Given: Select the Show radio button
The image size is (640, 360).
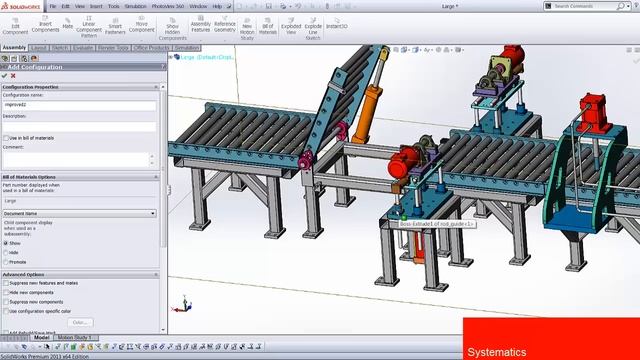Looking at the screenshot, I should (6, 243).
